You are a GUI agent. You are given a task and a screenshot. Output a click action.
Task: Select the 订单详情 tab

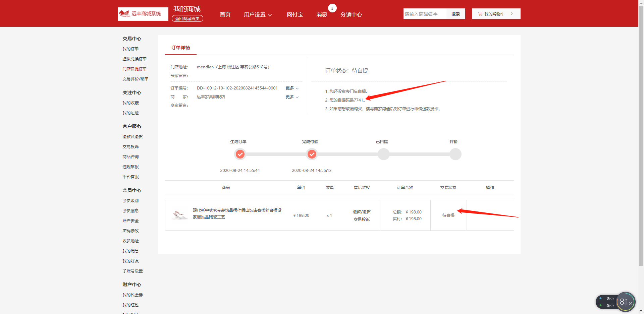click(x=180, y=48)
